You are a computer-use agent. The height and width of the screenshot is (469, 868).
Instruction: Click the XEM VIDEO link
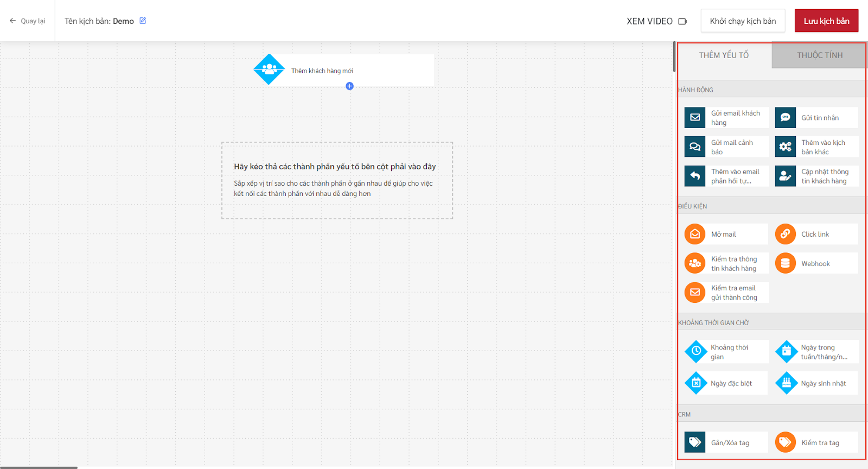pyautogui.click(x=649, y=21)
